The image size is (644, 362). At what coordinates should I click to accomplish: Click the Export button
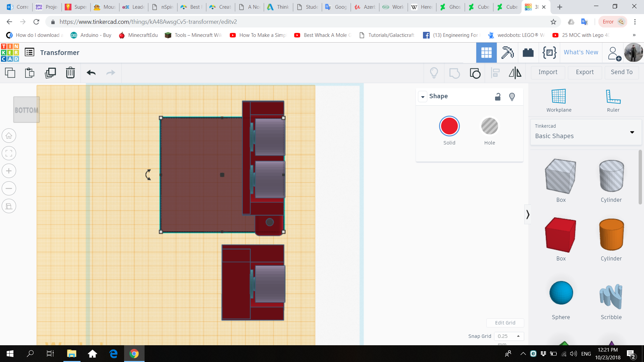coord(584,72)
